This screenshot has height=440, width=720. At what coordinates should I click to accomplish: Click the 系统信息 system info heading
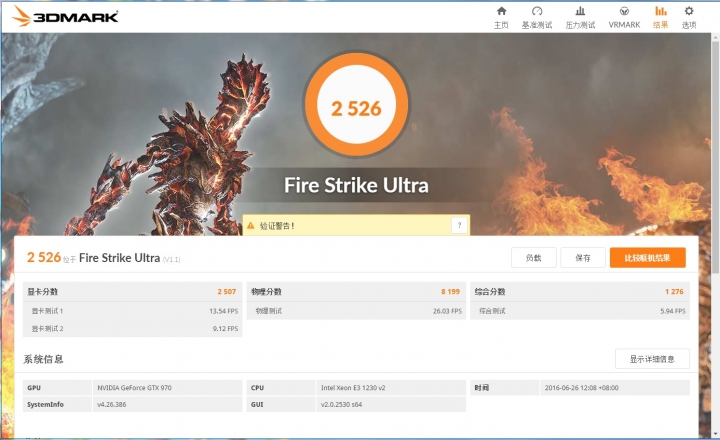coord(43,359)
